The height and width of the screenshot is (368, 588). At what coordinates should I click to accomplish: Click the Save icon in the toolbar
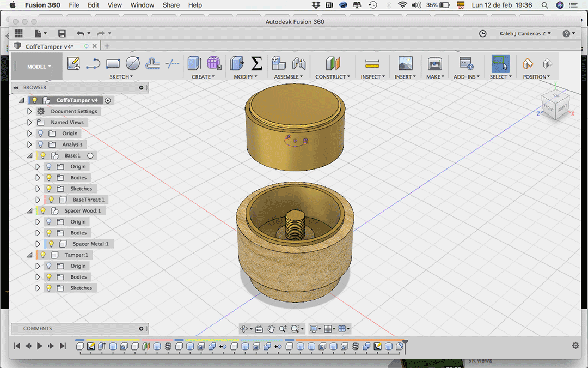tap(62, 34)
